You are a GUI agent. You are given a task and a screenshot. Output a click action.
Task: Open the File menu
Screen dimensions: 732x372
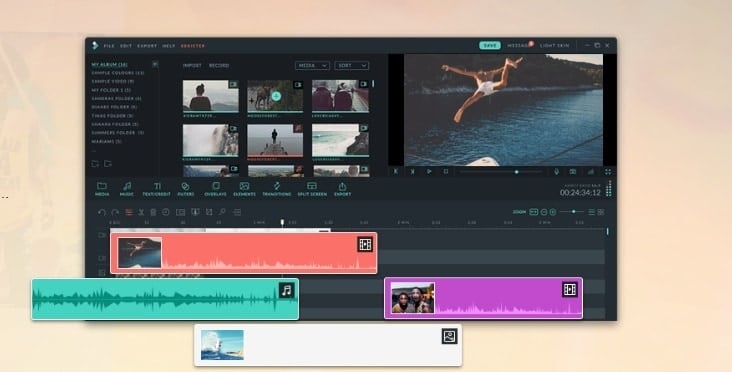point(109,46)
